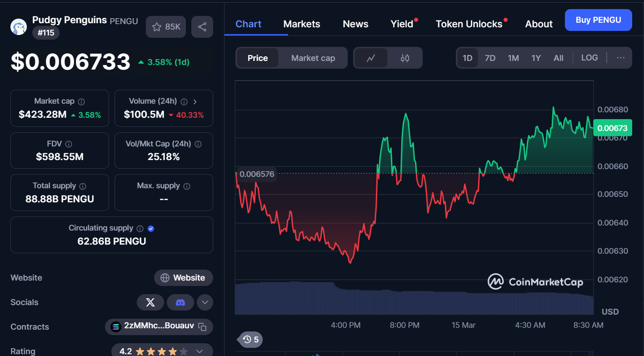644x356 pixels.
Task: Show Max. supply info icon
Action: [187, 186]
